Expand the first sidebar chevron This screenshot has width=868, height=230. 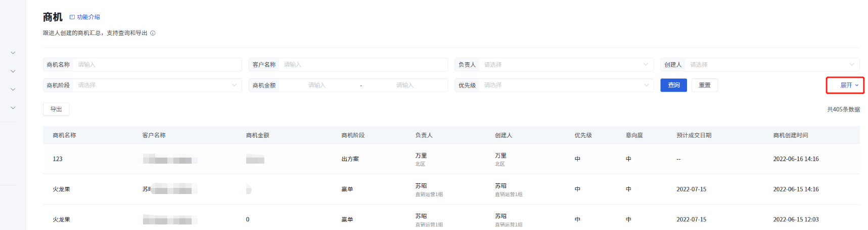[13, 53]
